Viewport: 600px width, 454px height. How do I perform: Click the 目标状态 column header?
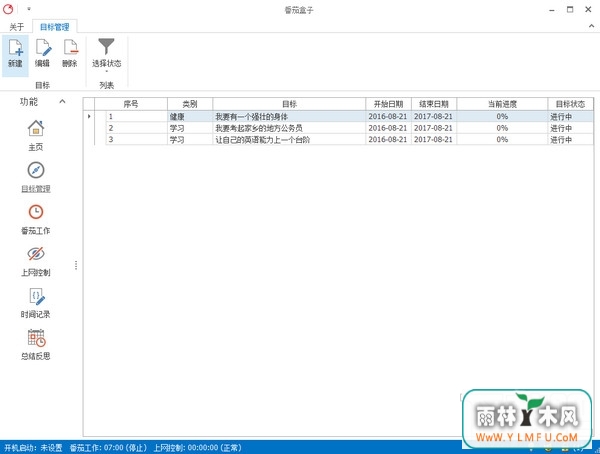coord(570,104)
